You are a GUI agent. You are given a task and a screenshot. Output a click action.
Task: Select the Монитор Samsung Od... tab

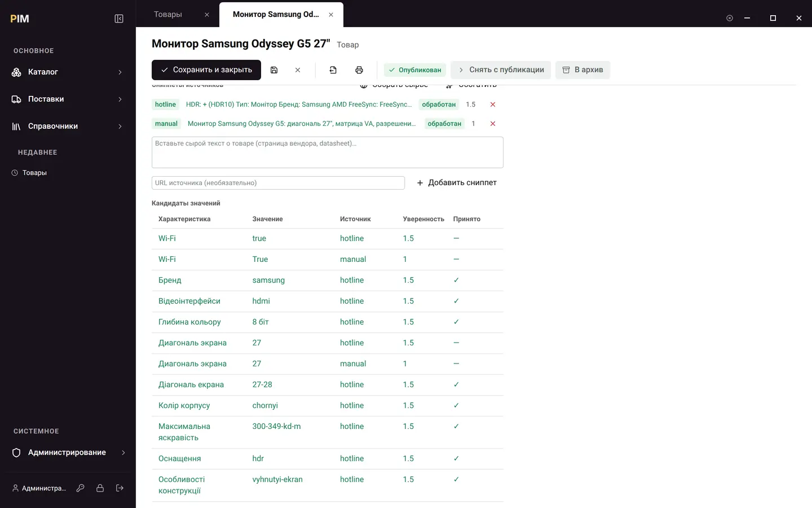[276, 14]
